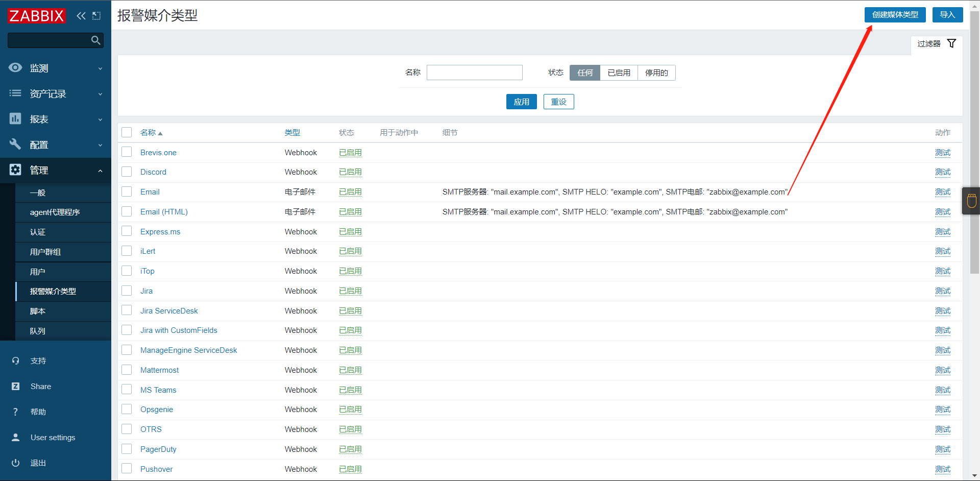Apply the filter with 应用 button
The width and height of the screenshot is (980, 481).
[522, 102]
